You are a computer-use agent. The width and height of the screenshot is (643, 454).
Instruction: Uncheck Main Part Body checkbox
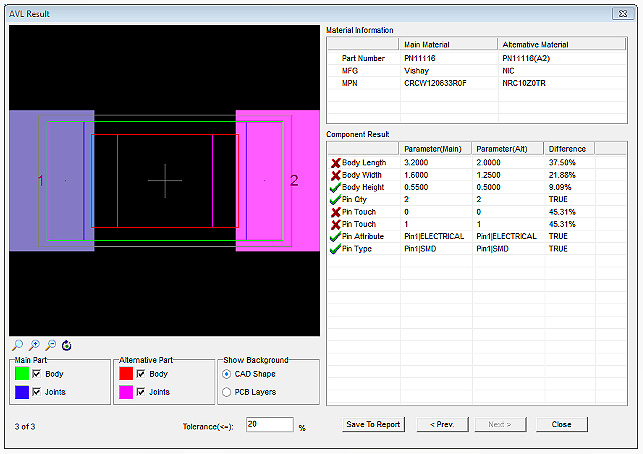tap(38, 373)
